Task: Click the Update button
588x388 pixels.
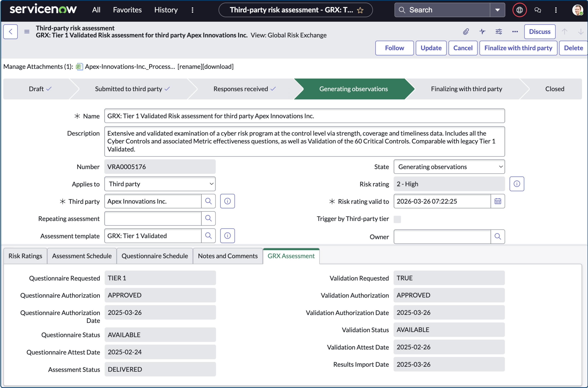Action: coord(431,48)
